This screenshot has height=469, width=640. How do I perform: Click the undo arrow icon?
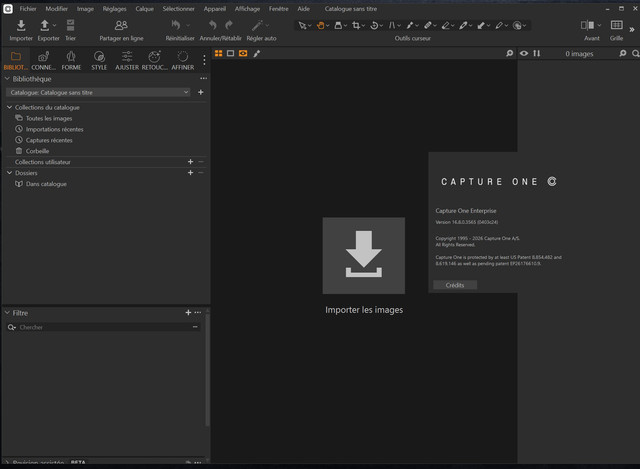212,25
